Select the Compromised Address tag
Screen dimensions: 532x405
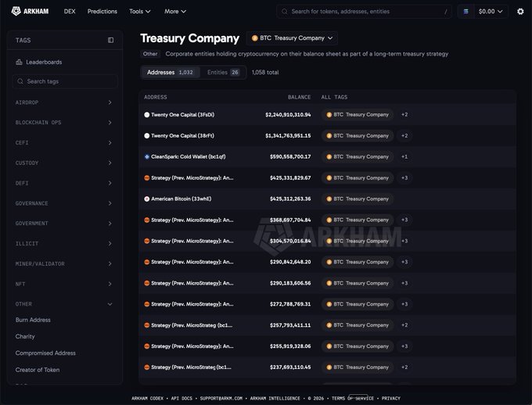pos(45,353)
